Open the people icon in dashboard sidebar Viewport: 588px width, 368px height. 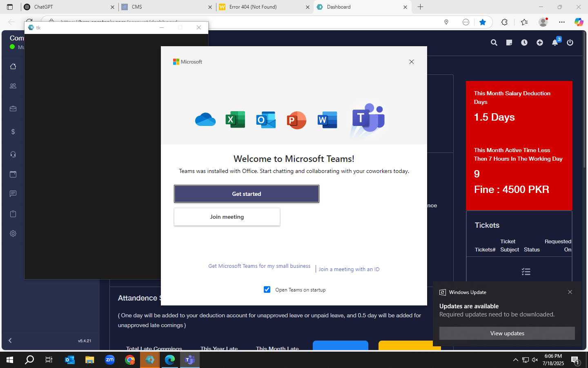pyautogui.click(x=13, y=86)
